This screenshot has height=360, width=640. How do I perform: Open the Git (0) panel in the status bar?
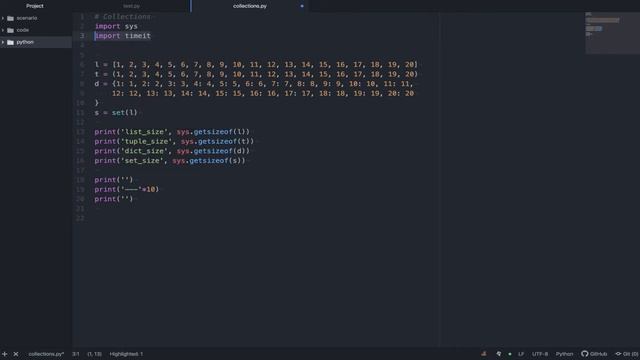click(627, 354)
